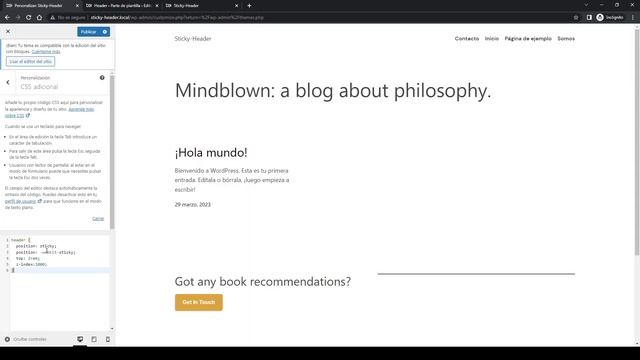This screenshot has width=640, height=360.
Task: Open Contacto menu item in preview
Action: point(467,39)
